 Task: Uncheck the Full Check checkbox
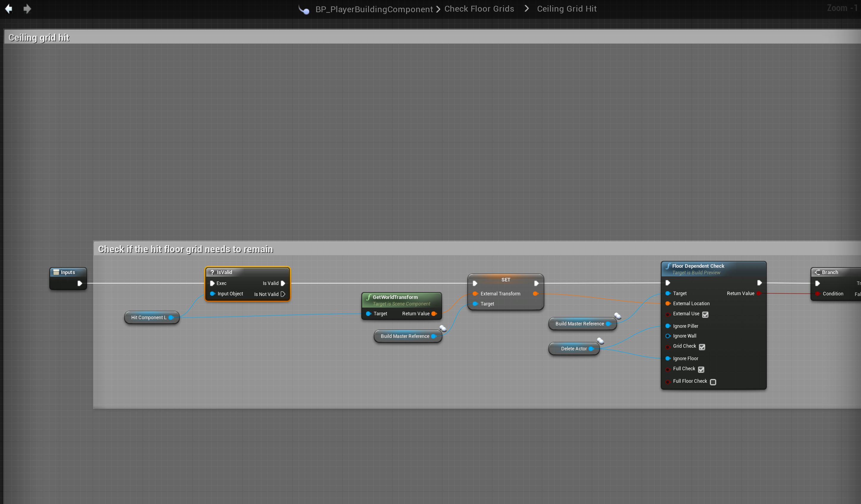tap(701, 369)
